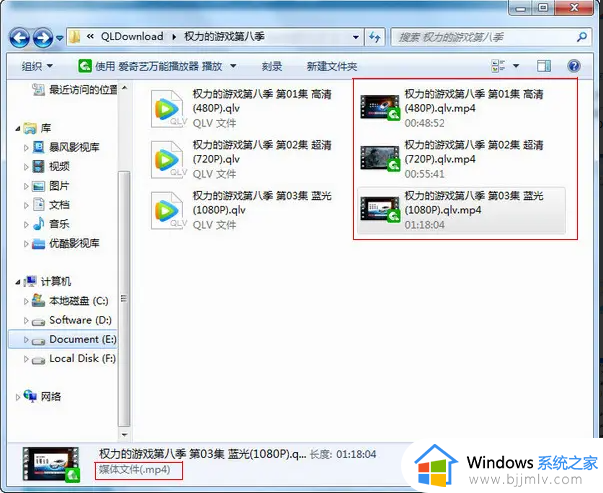Open 本地磁盘 (C:) drive
The image size is (603, 493).
click(78, 301)
